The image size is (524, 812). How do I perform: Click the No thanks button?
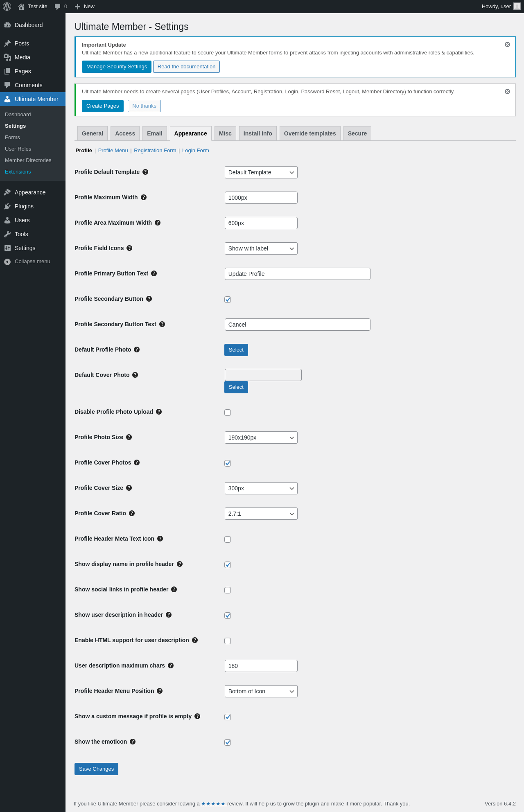point(144,106)
